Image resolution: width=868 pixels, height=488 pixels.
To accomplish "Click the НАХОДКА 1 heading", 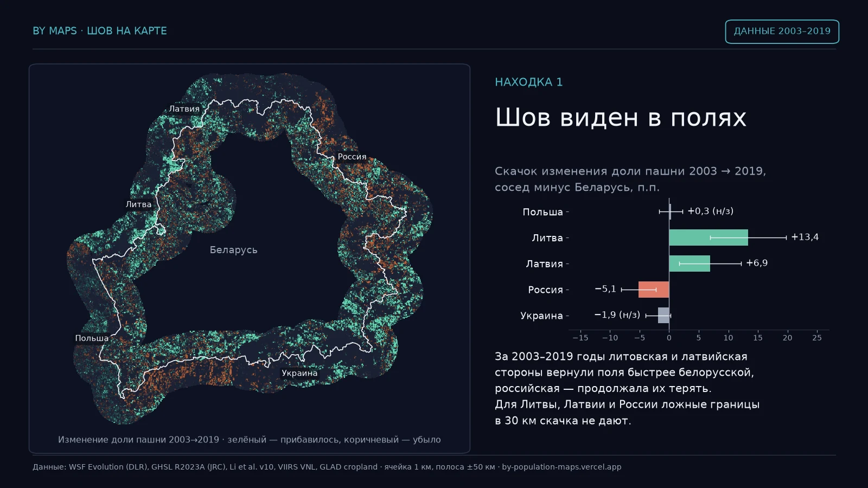I will coord(529,82).
